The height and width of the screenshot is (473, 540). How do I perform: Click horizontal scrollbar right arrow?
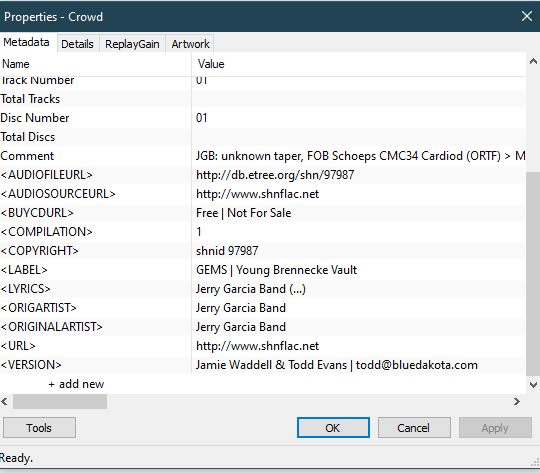tap(517, 401)
